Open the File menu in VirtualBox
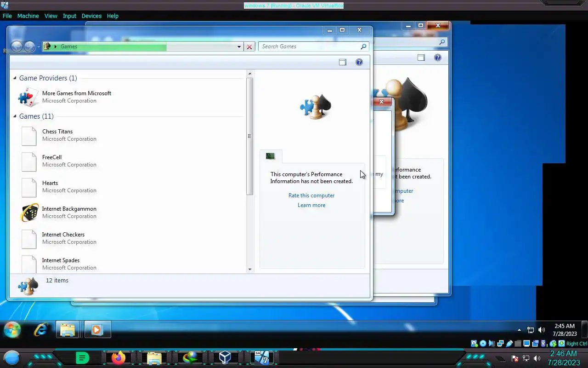The height and width of the screenshot is (368, 588). pos(7,16)
